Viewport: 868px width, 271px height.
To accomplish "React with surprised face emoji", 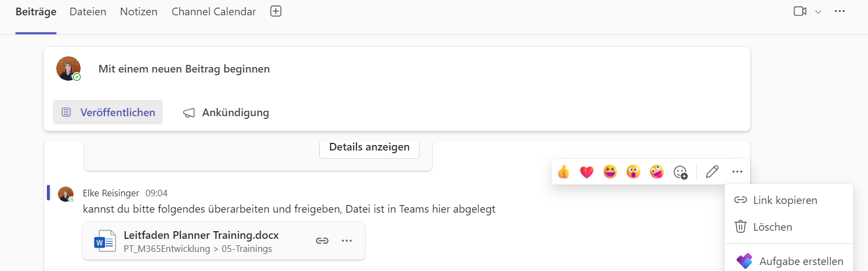I will (633, 172).
